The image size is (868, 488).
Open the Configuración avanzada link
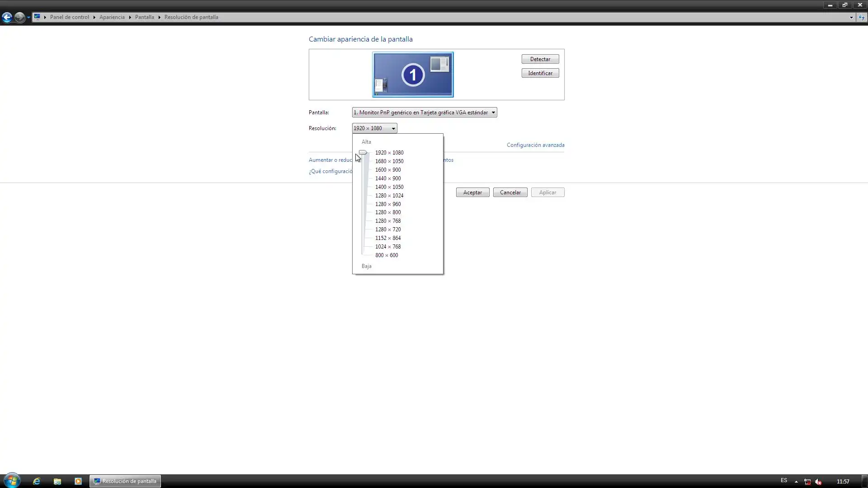coord(535,145)
